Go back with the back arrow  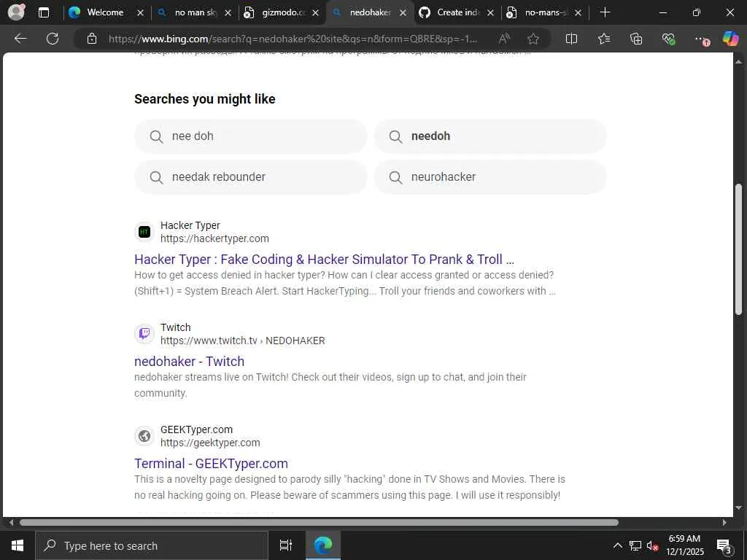(x=20, y=39)
